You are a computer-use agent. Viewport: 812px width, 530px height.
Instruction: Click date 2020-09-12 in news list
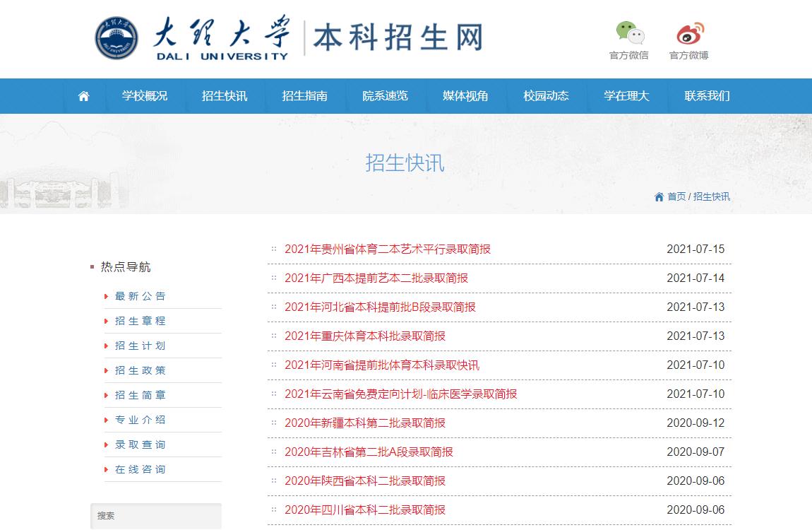click(695, 423)
